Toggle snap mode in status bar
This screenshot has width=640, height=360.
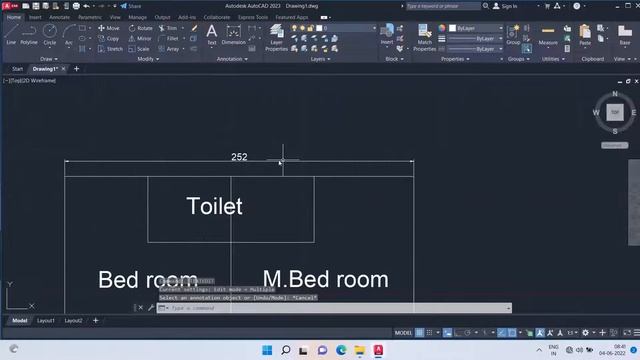click(x=429, y=333)
